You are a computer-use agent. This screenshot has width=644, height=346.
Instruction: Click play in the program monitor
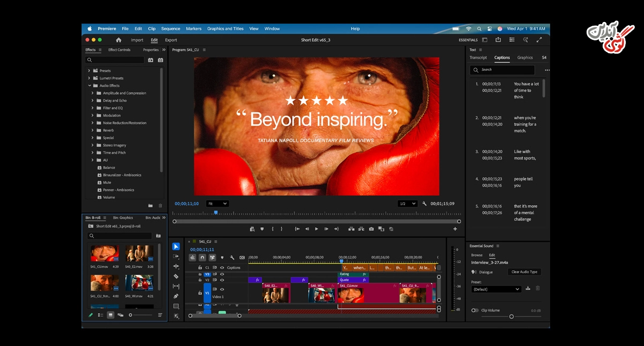click(317, 229)
